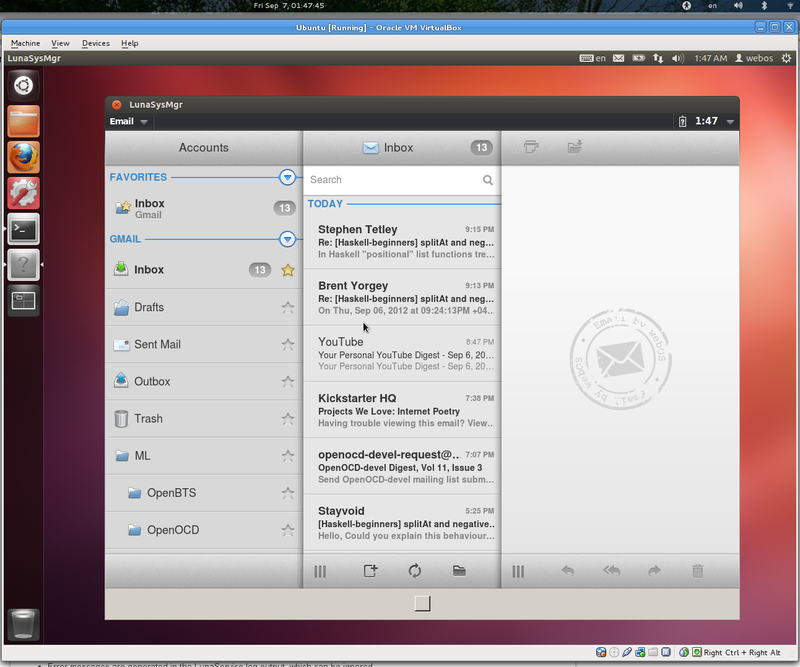
Task: Click the inbox Search field
Action: [x=393, y=180]
